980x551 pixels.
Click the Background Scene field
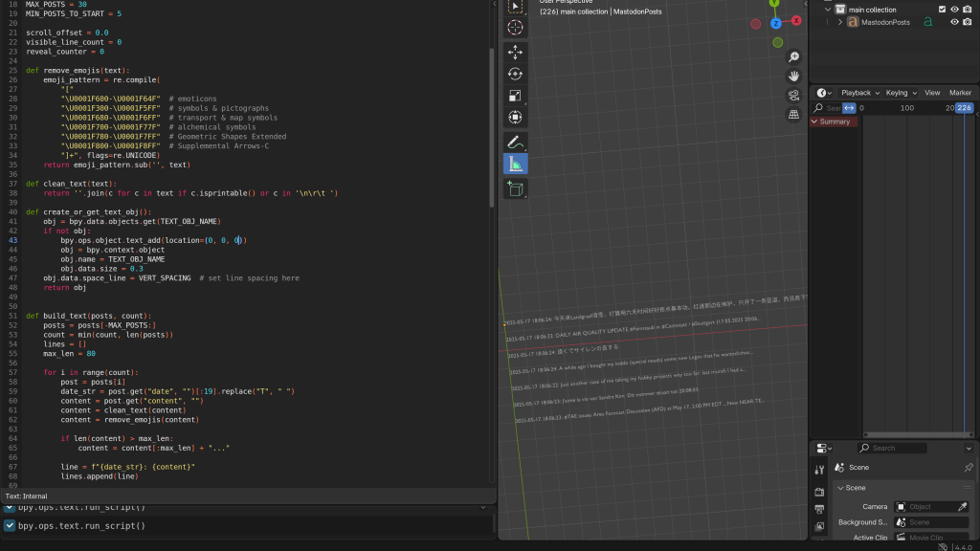(x=931, y=522)
